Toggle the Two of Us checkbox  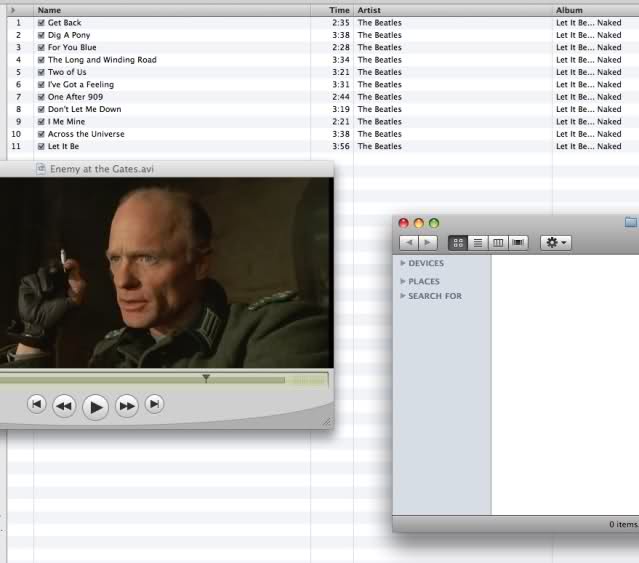tap(41, 72)
